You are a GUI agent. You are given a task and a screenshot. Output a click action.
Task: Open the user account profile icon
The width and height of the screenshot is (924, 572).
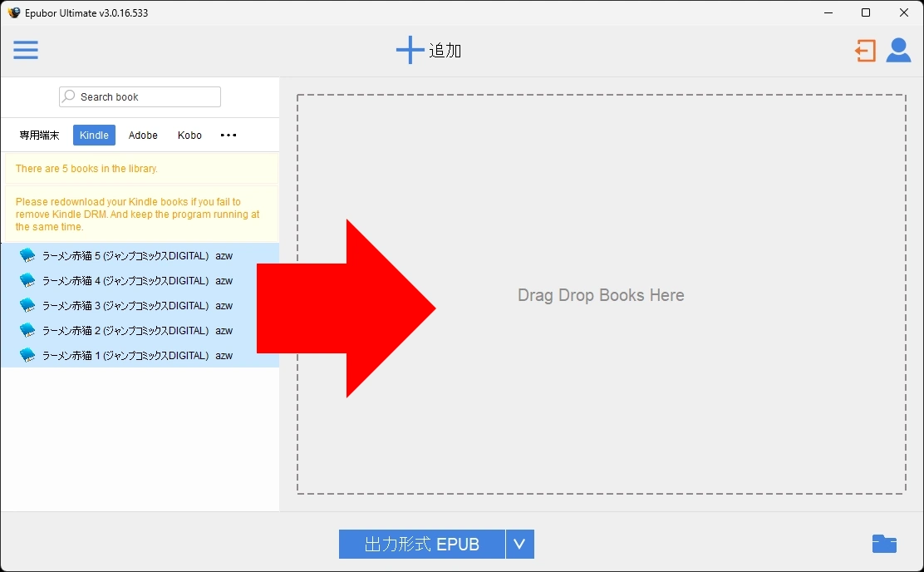(x=898, y=51)
